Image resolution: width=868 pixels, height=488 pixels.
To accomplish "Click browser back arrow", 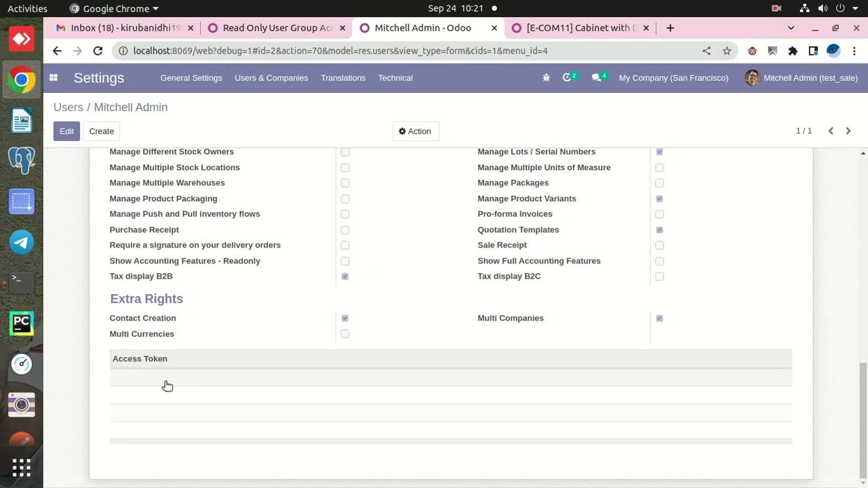I will point(57,51).
